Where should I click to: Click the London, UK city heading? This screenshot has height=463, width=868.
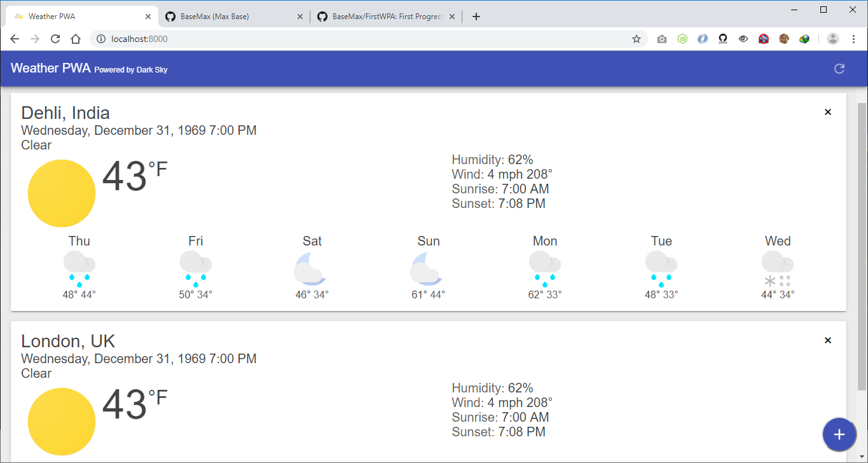coord(68,342)
